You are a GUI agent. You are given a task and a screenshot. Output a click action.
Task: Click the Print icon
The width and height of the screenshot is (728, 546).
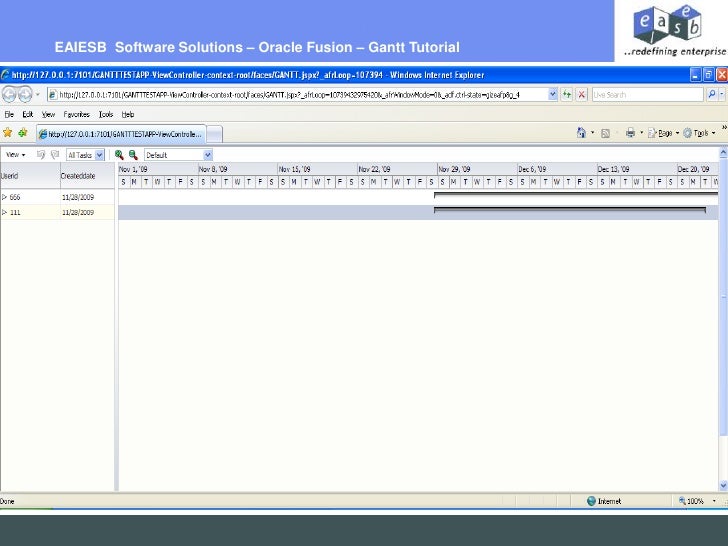tap(630, 133)
